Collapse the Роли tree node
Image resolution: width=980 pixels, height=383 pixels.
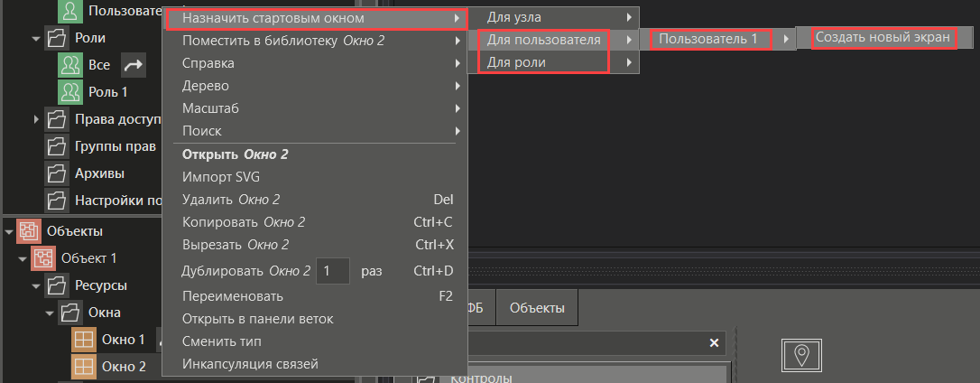point(36,39)
